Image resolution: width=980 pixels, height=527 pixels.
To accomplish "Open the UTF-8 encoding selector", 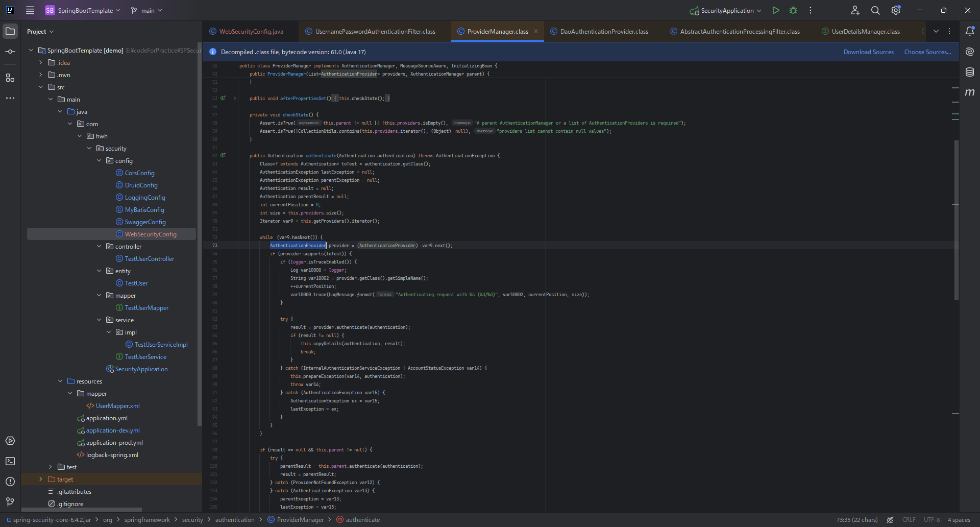I will (932, 520).
